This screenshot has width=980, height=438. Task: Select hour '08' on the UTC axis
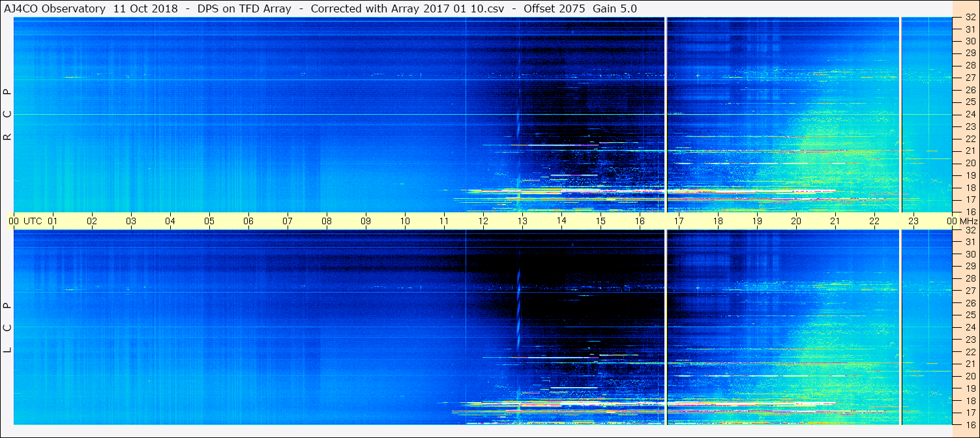[327, 221]
